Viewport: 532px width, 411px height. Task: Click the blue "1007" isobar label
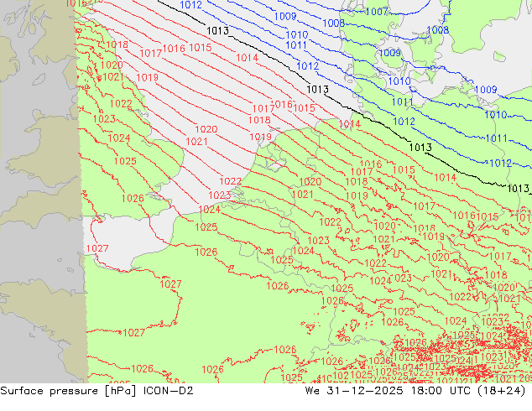click(377, 12)
